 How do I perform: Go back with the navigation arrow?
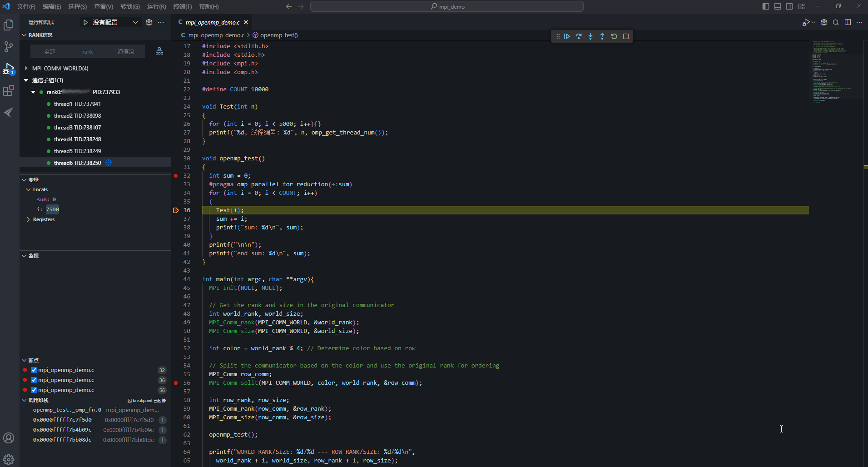[x=289, y=6]
